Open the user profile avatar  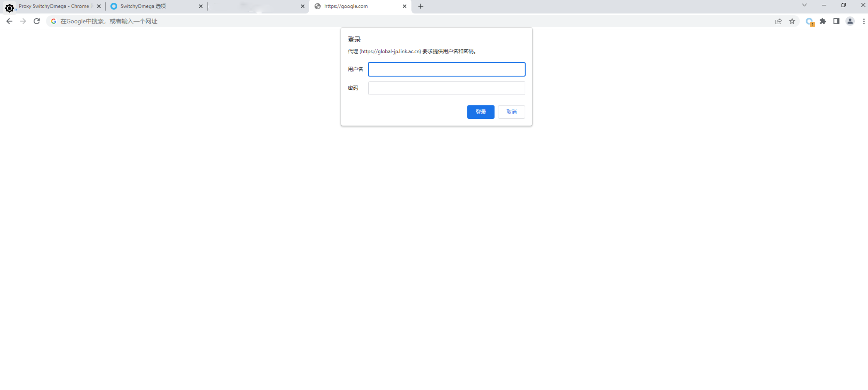click(x=850, y=21)
